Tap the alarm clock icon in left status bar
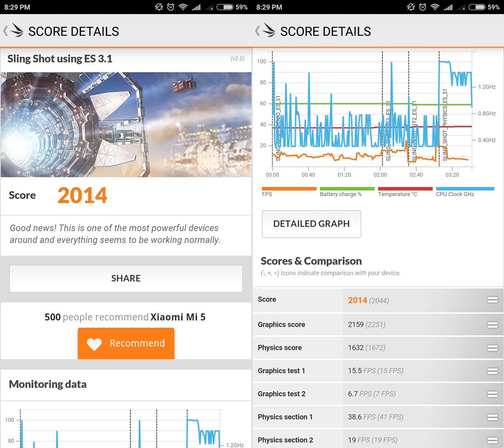 [x=171, y=7]
